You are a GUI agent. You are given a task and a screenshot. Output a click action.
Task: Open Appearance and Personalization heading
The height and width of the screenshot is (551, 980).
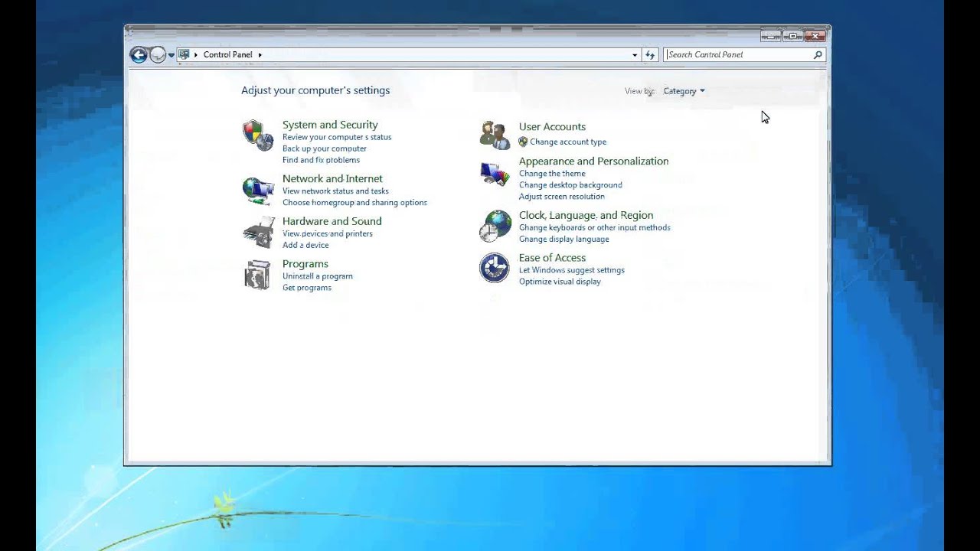pyautogui.click(x=593, y=161)
